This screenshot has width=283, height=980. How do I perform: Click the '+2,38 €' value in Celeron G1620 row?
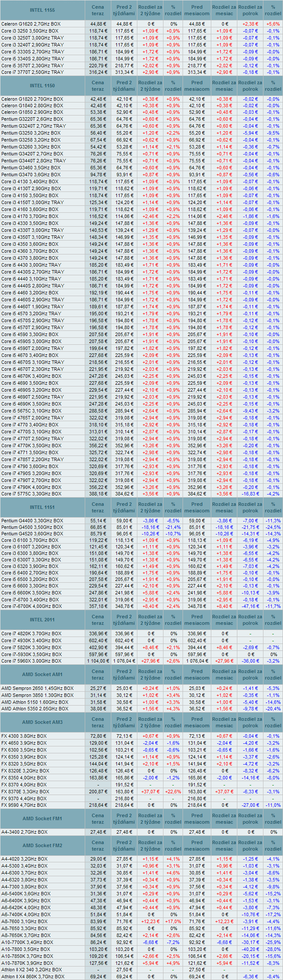(x=250, y=24)
